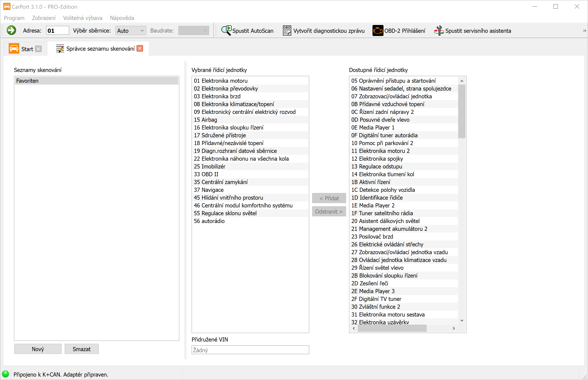
Task: Open the Volitelná výbava menu
Action: (83, 18)
